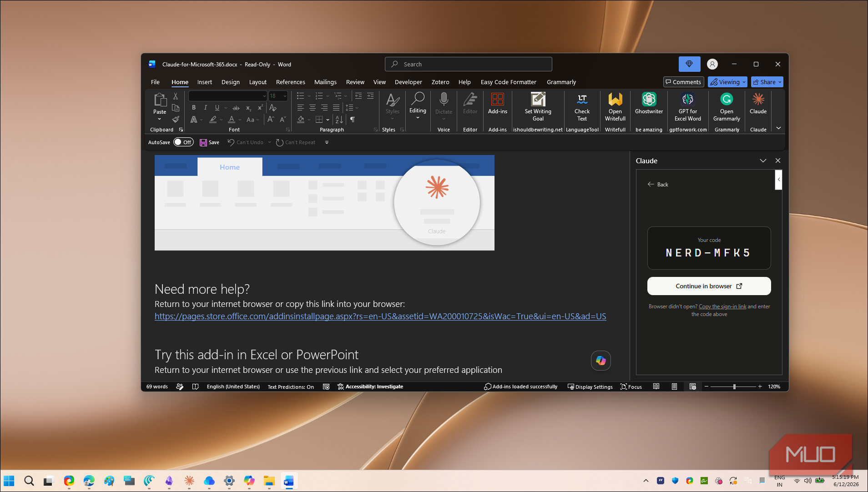Open the File menu
Screen dimensions: 868x492
coord(155,82)
